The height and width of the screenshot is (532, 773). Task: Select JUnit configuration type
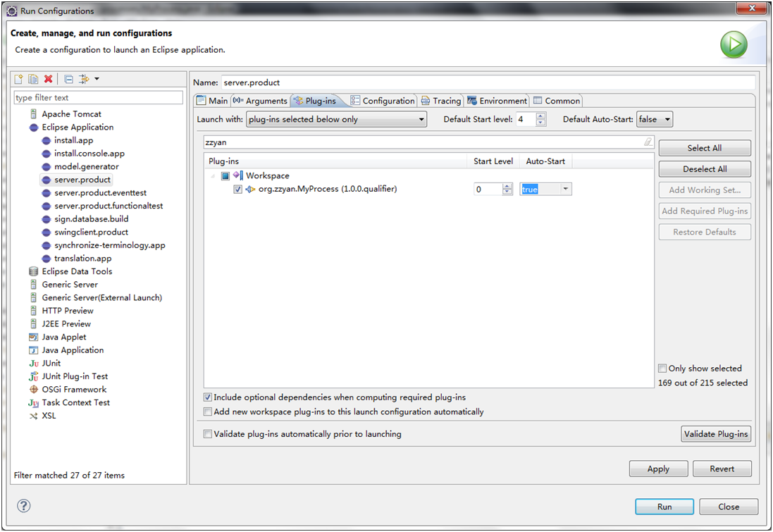point(51,364)
